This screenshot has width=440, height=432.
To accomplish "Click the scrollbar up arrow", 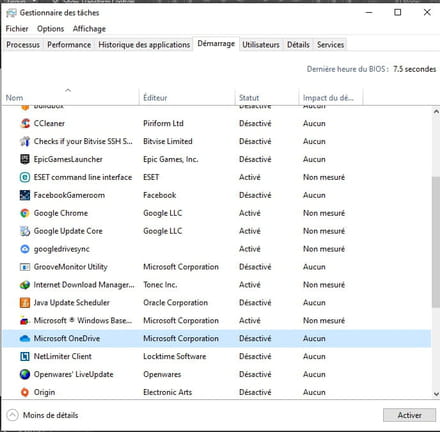I will click(x=436, y=112).
